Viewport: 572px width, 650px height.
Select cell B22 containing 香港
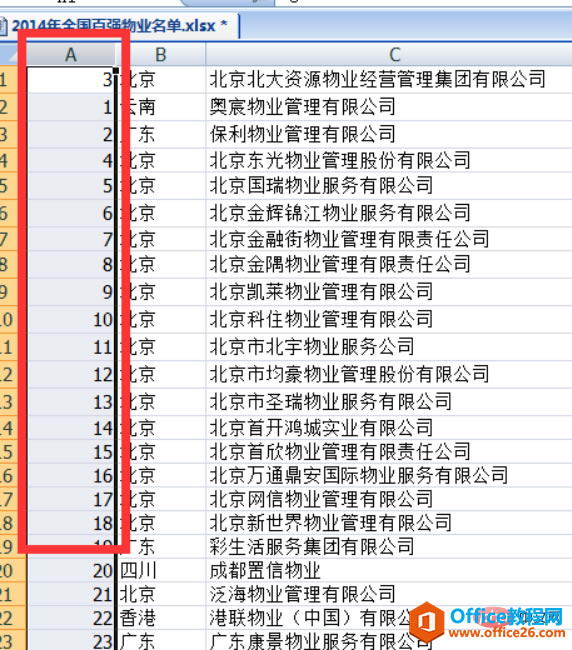click(162, 618)
